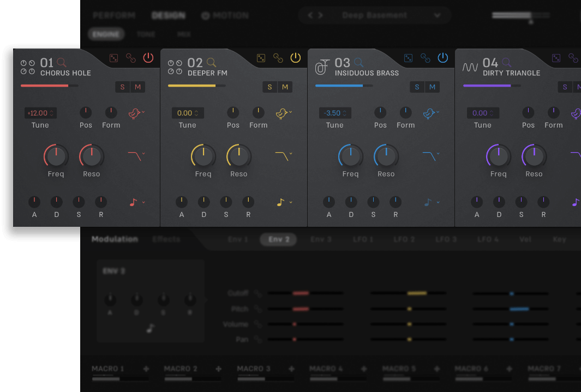Image resolution: width=581 pixels, height=392 pixels.
Task: Expand the filter type dropdown on Deeper FM
Action: click(x=283, y=155)
